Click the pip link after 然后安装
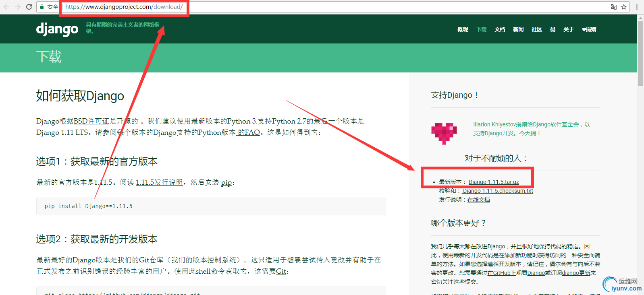The height and width of the screenshot is (295, 644). (x=226, y=183)
